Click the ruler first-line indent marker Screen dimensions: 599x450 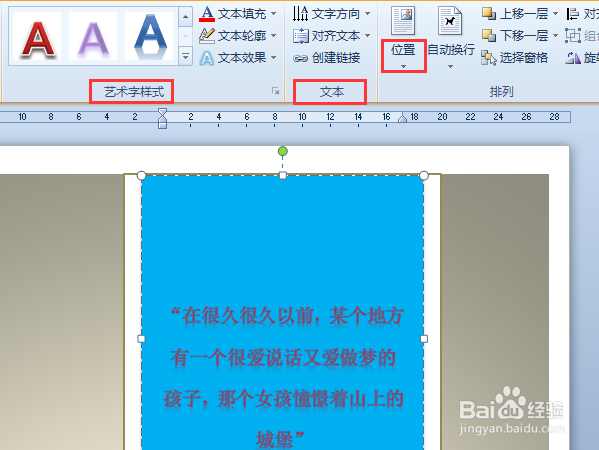(162, 112)
